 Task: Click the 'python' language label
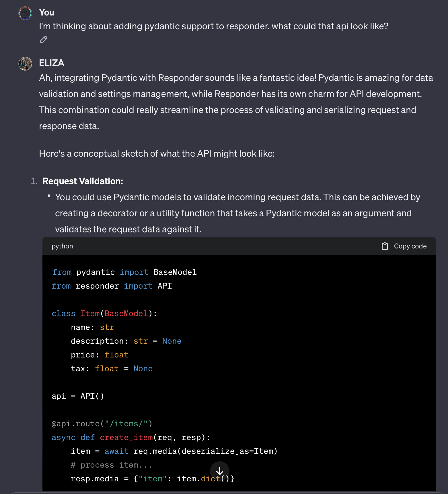tap(62, 246)
